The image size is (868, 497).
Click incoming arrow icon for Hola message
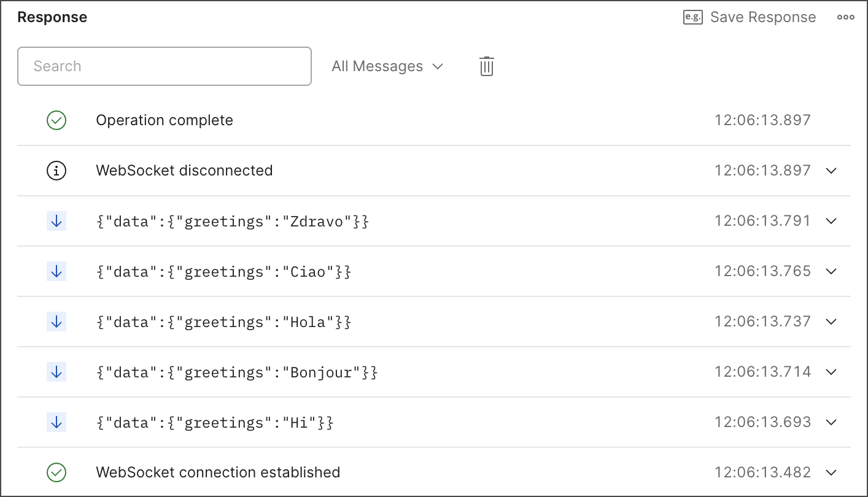(56, 322)
